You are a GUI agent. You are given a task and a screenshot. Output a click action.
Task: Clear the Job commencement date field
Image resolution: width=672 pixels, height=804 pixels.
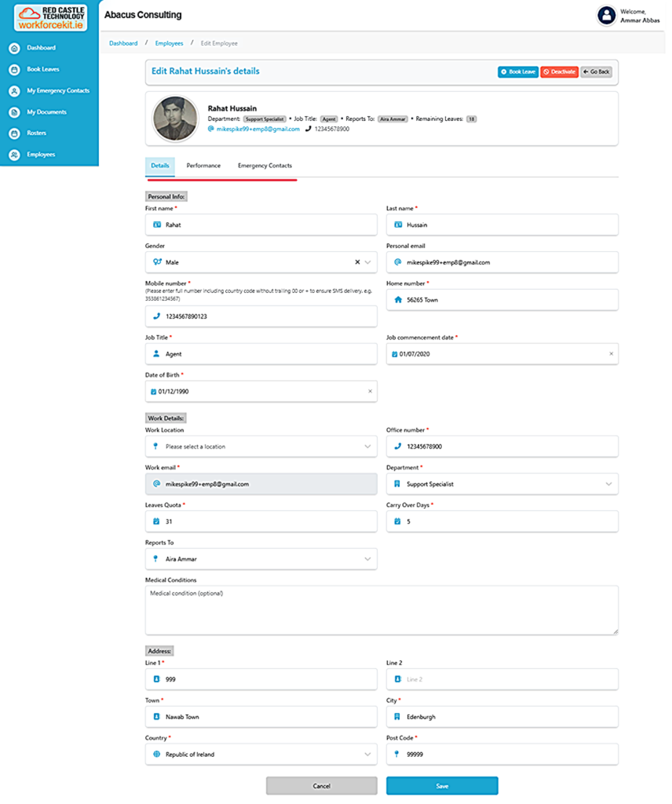pos(611,354)
